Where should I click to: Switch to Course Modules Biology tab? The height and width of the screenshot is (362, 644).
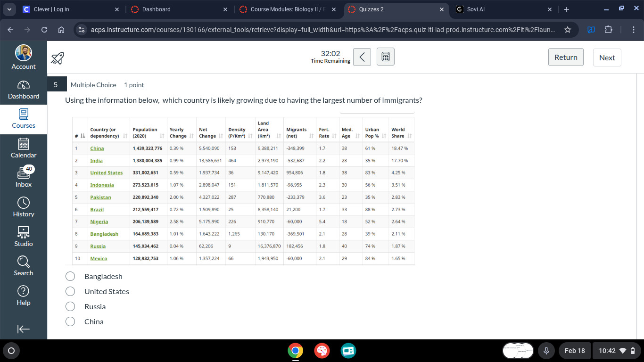click(x=288, y=9)
